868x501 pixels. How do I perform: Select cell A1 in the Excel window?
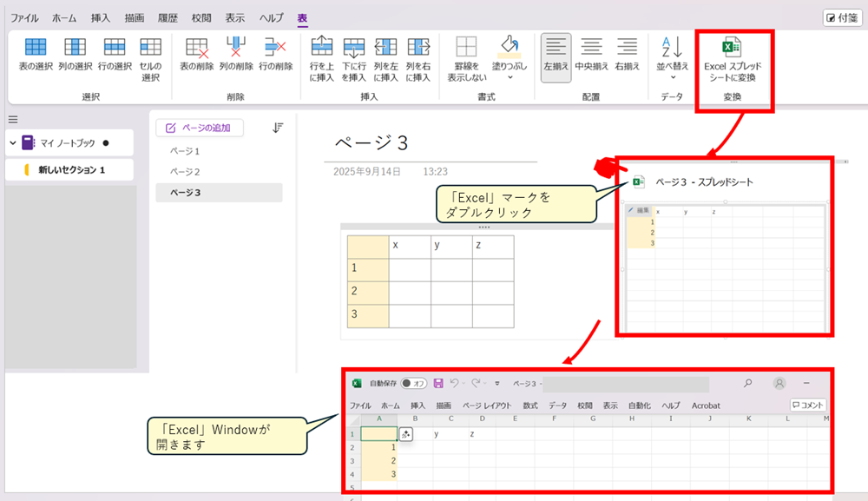click(379, 434)
